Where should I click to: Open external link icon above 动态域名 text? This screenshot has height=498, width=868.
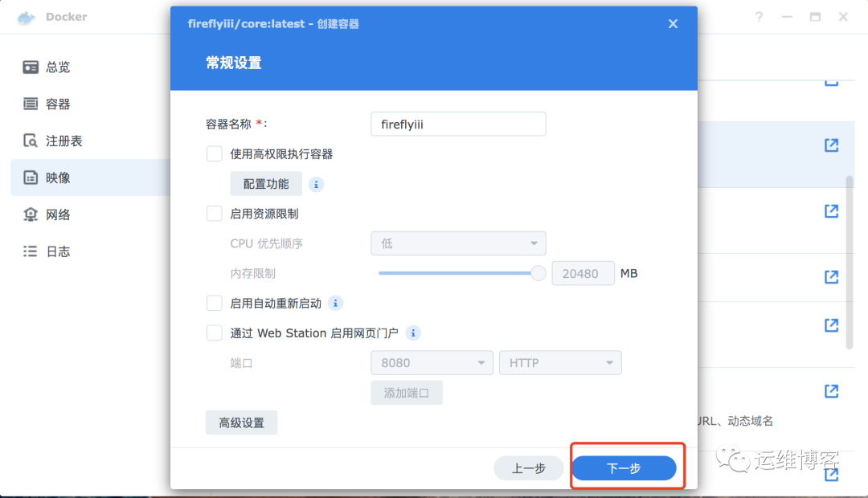(832, 391)
